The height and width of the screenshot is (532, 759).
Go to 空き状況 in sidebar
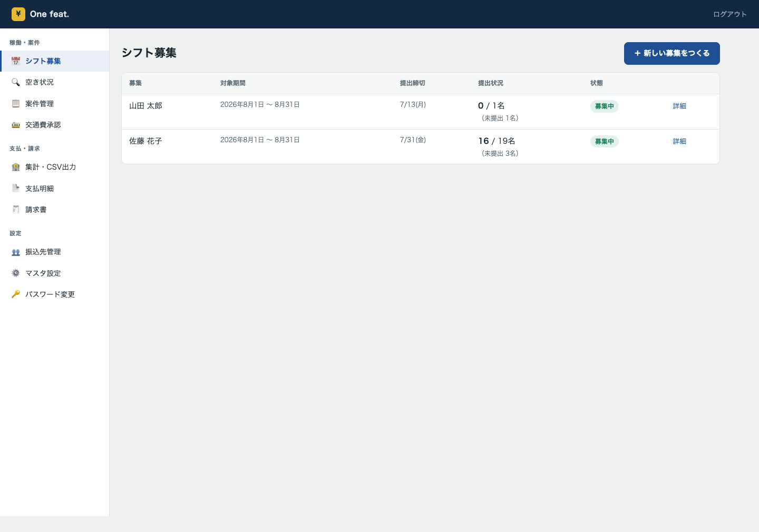(x=55, y=82)
